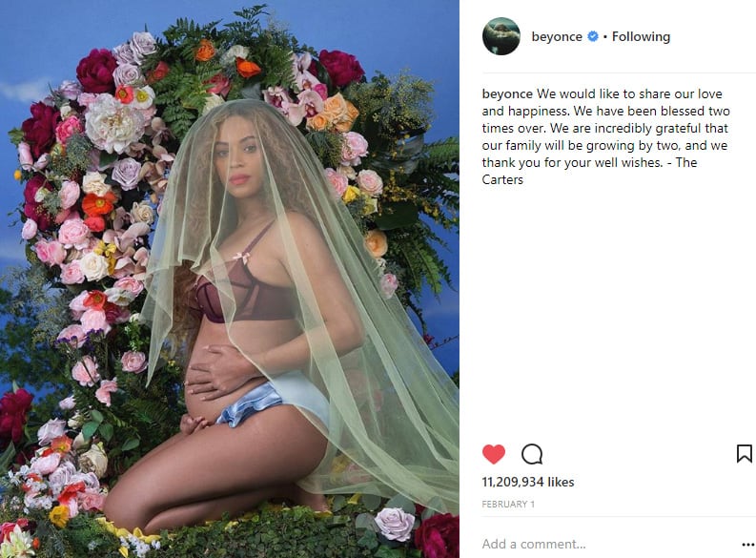This screenshot has width=756, height=558.
Task: Focus the Add a comment field
Action: pyautogui.click(x=607, y=544)
